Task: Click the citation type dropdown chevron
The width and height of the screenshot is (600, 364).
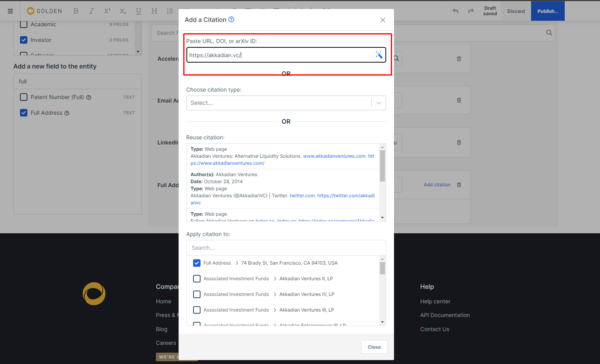Action: [379, 103]
